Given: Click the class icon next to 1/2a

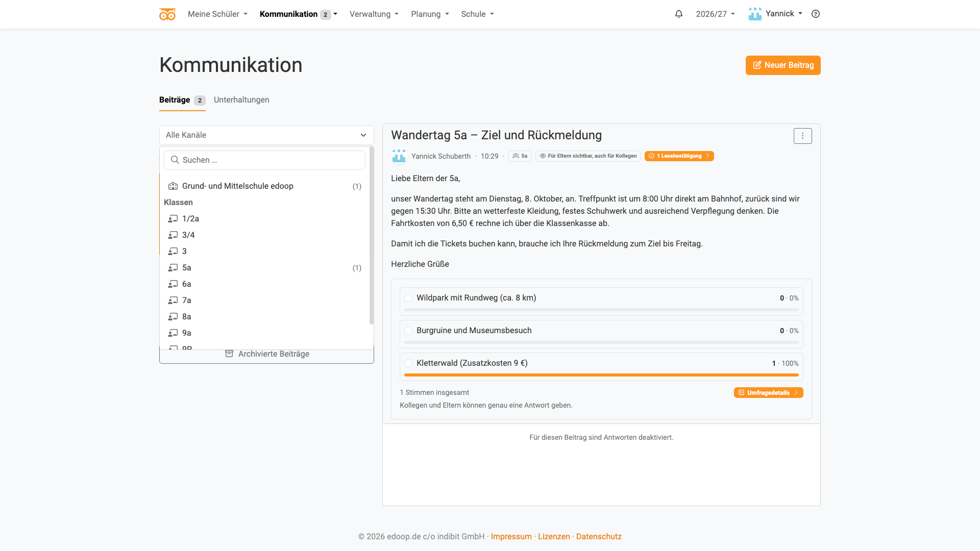Looking at the screenshot, I should pyautogui.click(x=173, y=219).
